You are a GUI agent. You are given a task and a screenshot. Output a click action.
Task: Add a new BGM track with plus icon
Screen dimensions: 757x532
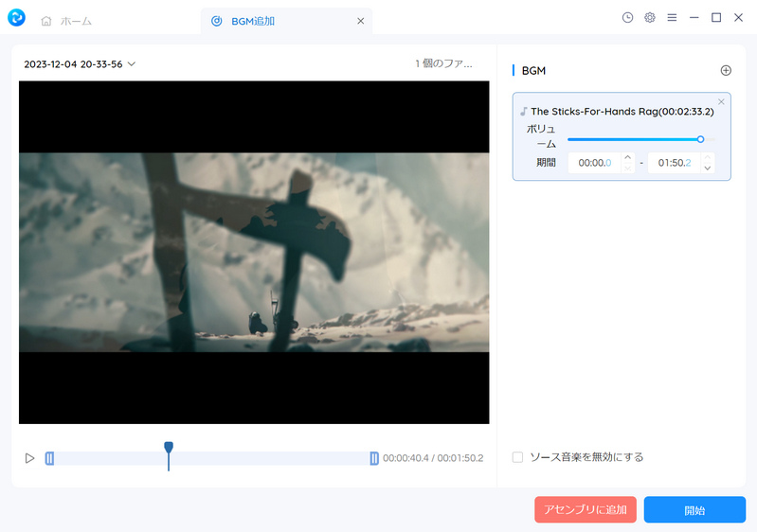[x=726, y=70]
